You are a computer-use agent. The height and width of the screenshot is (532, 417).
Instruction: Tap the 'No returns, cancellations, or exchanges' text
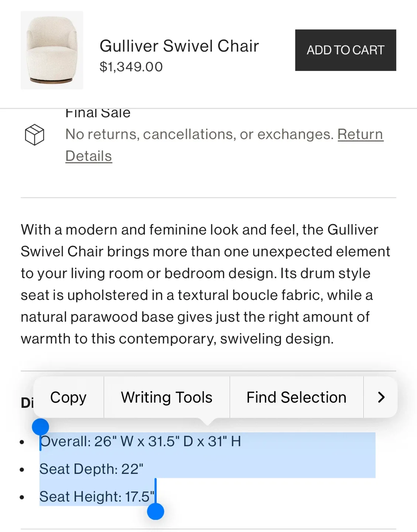click(x=199, y=134)
